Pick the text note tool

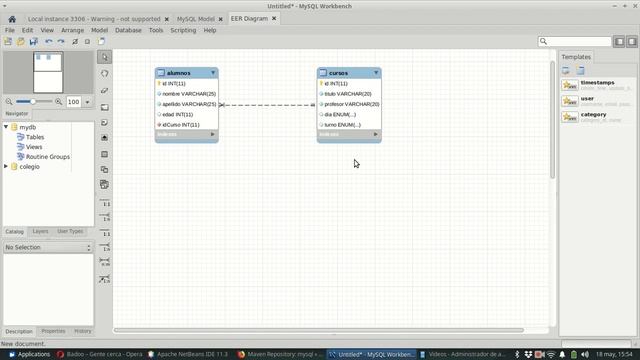coord(104,122)
